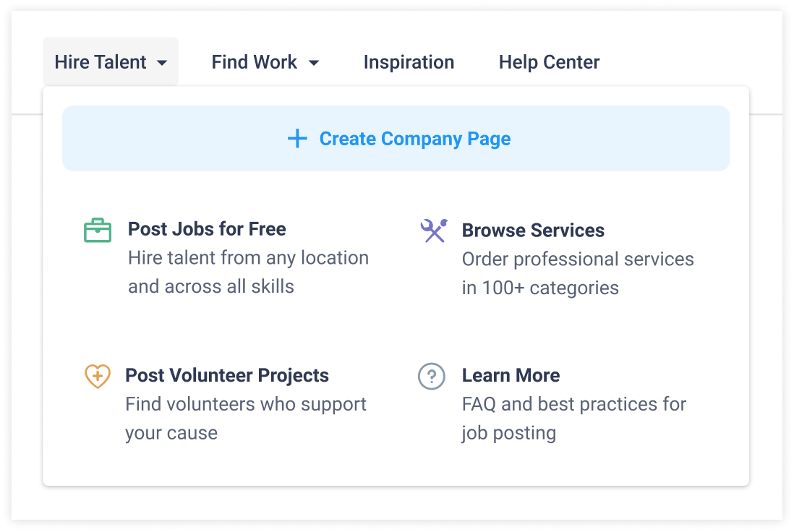Click 'Order professional services' description text
Screen dimensions: 794x532
click(578, 259)
